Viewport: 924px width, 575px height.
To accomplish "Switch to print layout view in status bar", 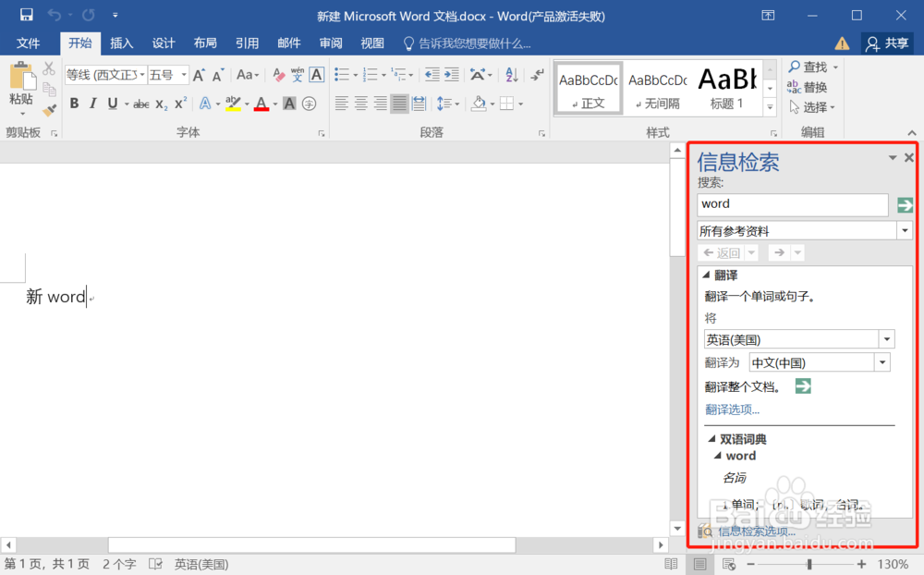I will pyautogui.click(x=699, y=565).
